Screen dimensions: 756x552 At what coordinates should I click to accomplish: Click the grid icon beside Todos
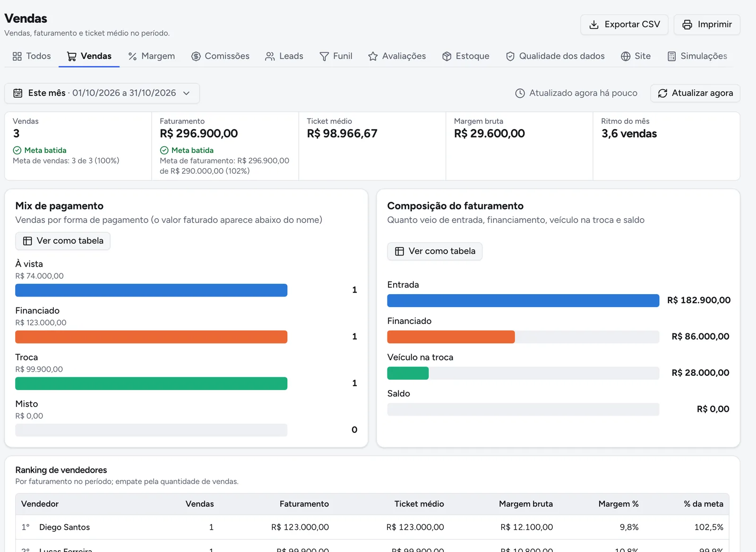click(x=17, y=56)
